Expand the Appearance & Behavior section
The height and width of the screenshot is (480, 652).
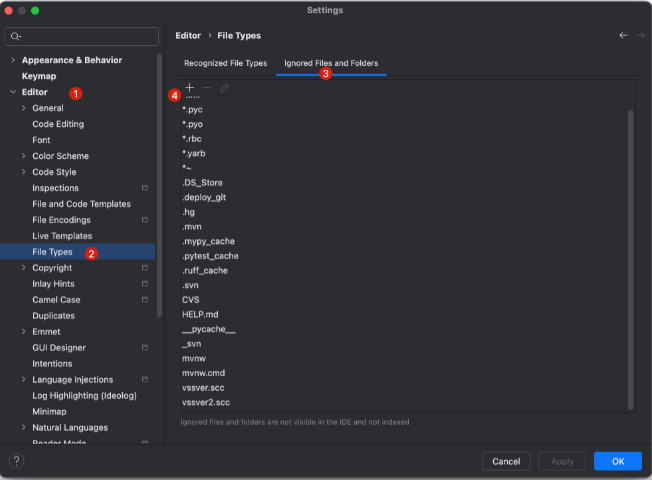tap(12, 60)
